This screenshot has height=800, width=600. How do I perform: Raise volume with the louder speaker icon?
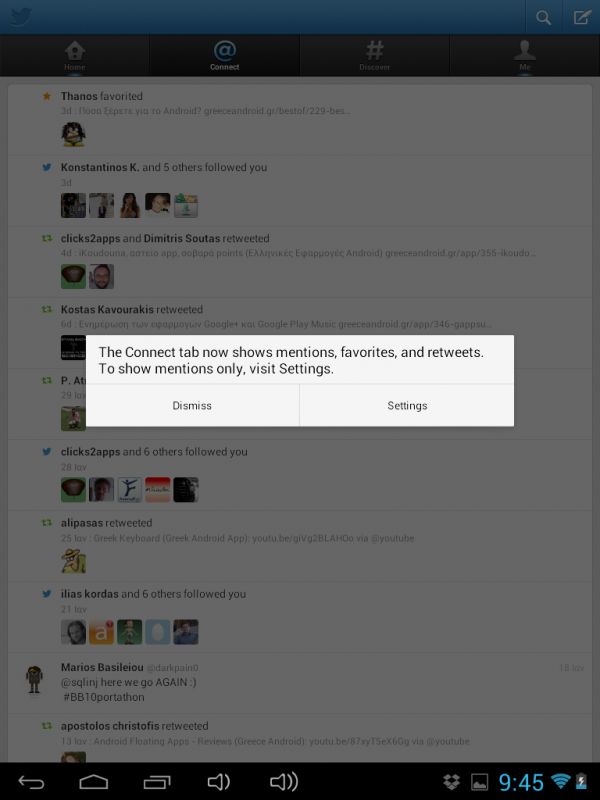284,782
